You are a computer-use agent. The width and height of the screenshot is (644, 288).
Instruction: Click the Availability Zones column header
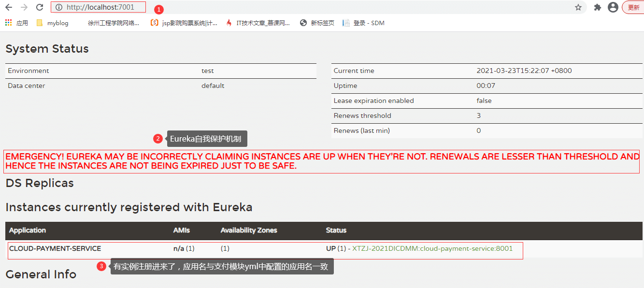click(249, 230)
